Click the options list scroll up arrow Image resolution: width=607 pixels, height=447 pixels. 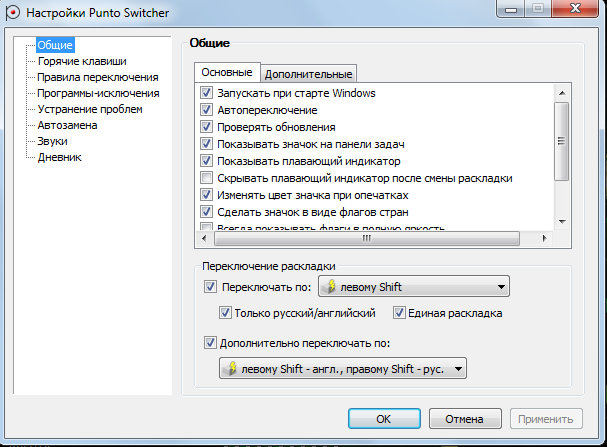point(562,93)
